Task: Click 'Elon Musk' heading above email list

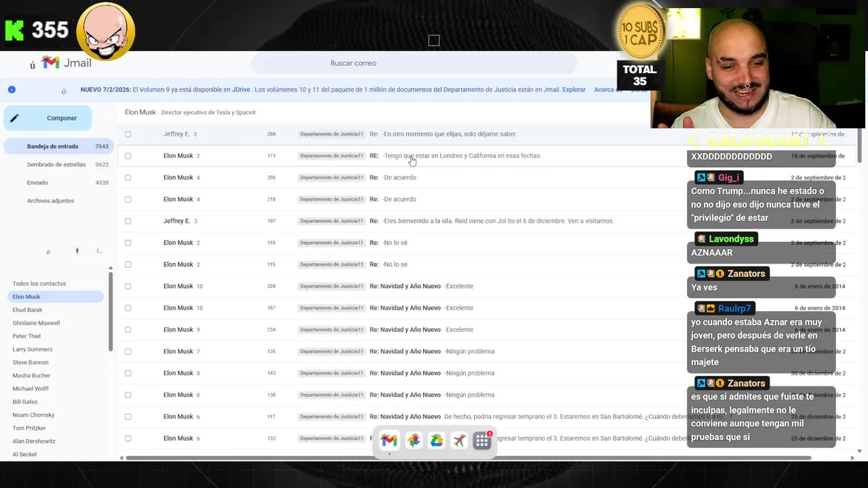Action: click(140, 113)
